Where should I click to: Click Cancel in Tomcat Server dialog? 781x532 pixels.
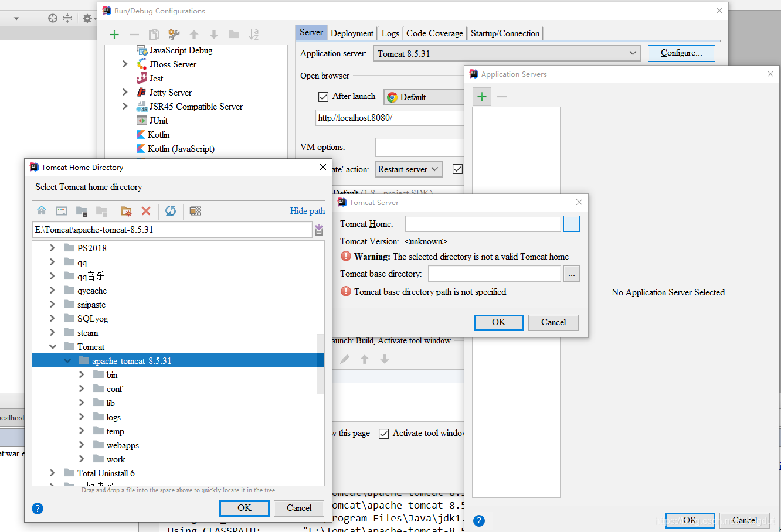[x=554, y=322]
